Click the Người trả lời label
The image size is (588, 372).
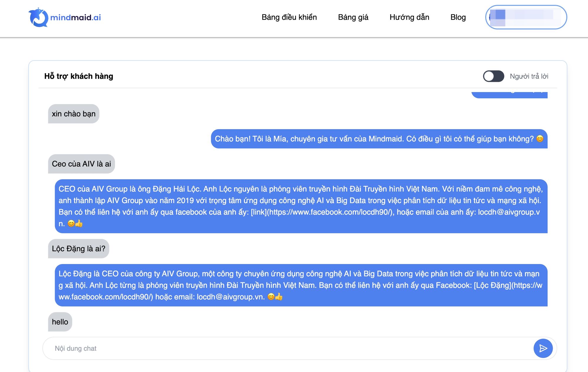coord(529,76)
